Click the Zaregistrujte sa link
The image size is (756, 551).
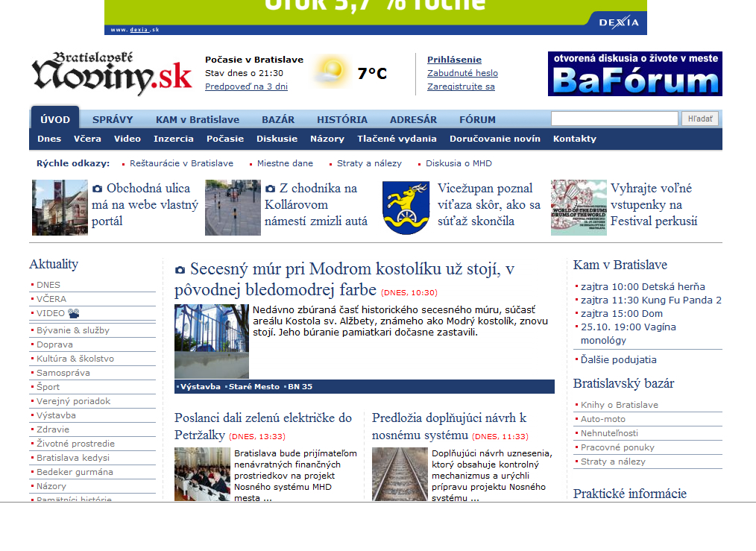point(461,86)
